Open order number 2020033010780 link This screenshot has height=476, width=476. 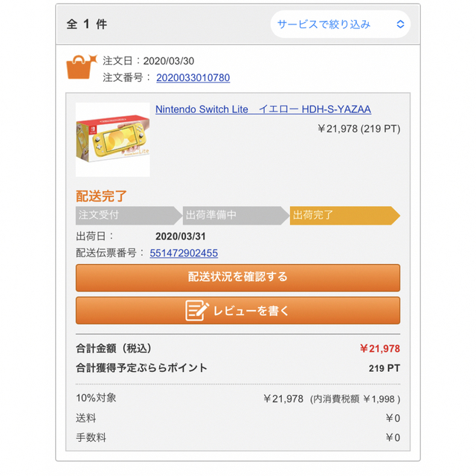193,77
